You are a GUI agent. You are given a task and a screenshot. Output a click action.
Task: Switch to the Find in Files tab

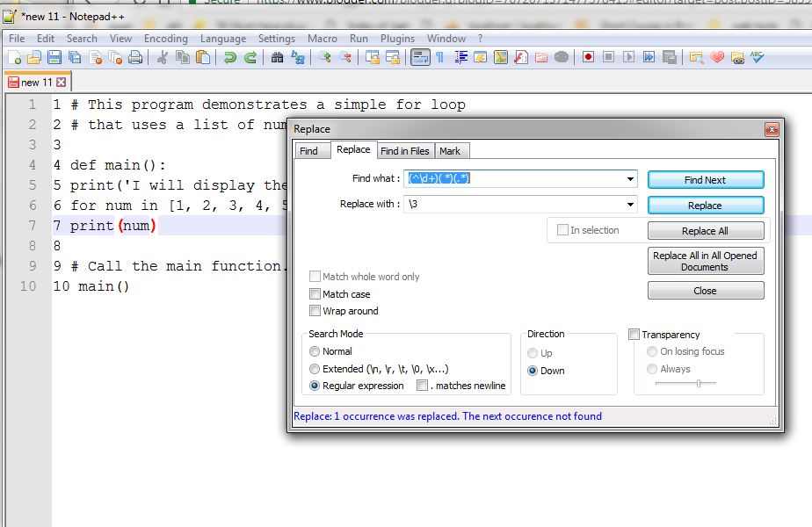(x=404, y=150)
